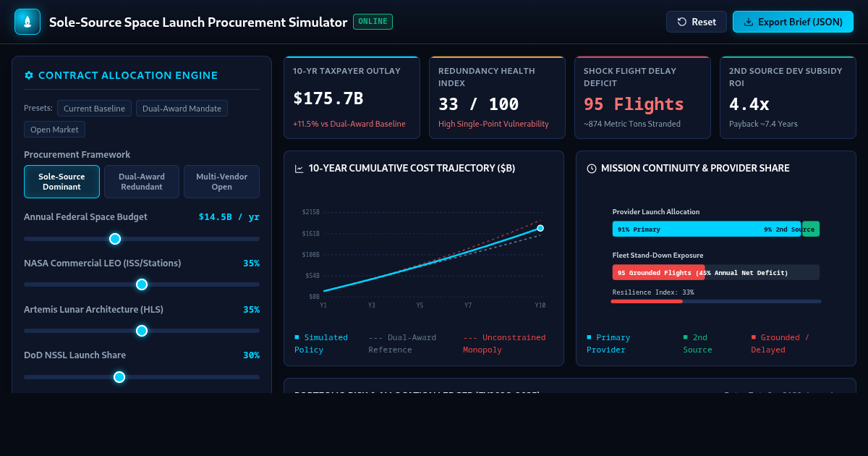Viewport: 868px width, 456px height.
Task: Click the Redundancy Health Index card
Action: click(x=498, y=98)
